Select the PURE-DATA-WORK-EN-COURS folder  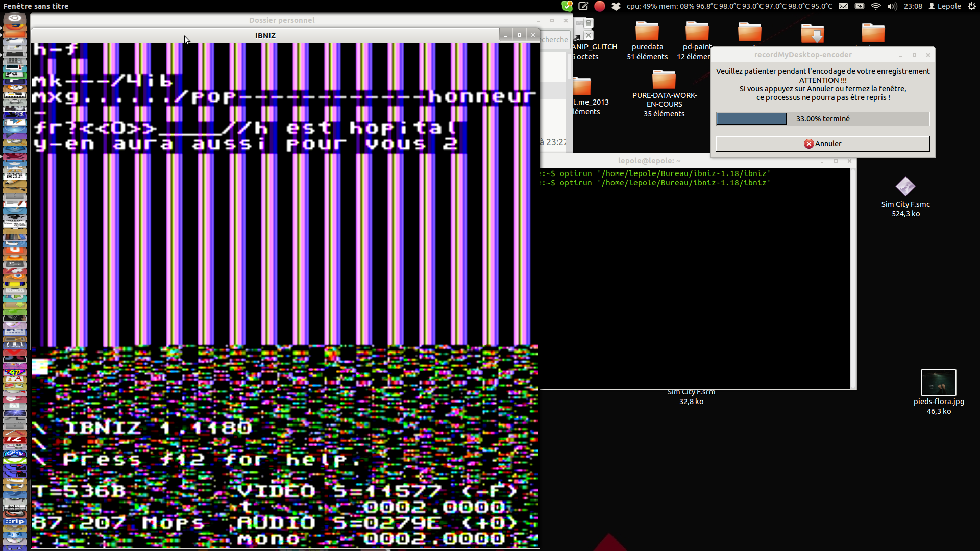pos(664,80)
